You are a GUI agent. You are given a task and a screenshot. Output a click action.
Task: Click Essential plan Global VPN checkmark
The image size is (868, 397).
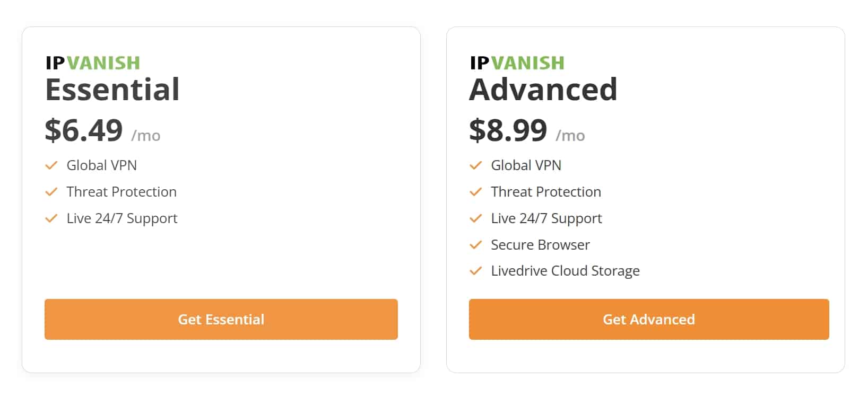[51, 165]
